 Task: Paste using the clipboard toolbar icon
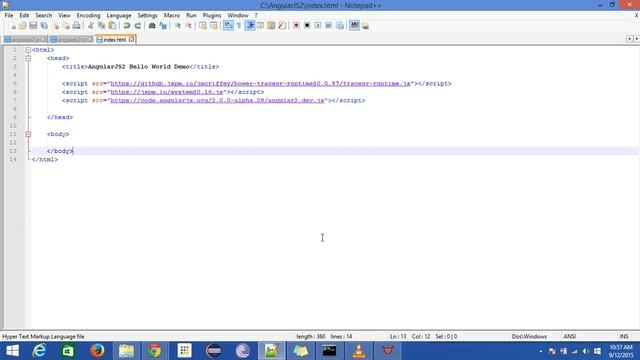pos(112,26)
